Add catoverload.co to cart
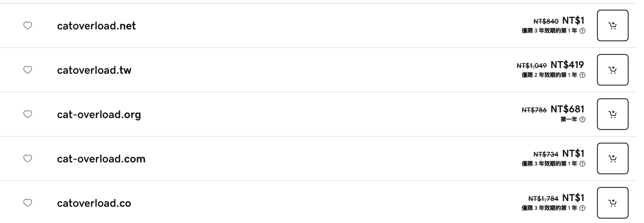 (x=612, y=203)
